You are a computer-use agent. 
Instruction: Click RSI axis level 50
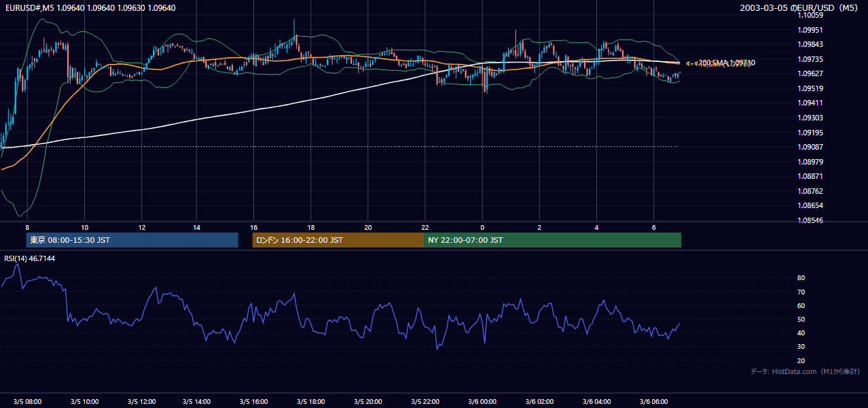[x=801, y=320]
